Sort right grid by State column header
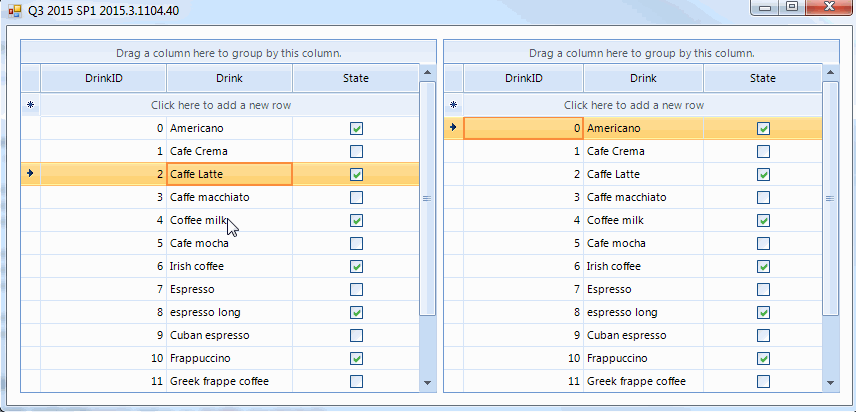The width and height of the screenshot is (856, 412). coord(763,78)
